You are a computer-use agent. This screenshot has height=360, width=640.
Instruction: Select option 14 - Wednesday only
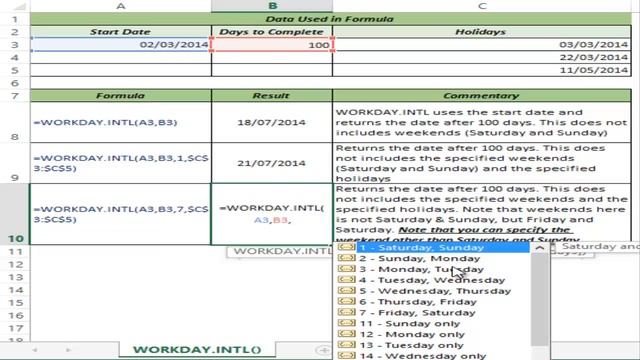(422, 356)
